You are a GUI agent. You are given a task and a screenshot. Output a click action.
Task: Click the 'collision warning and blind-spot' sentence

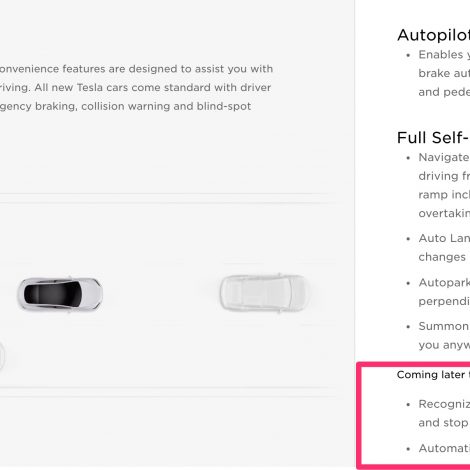166,106
